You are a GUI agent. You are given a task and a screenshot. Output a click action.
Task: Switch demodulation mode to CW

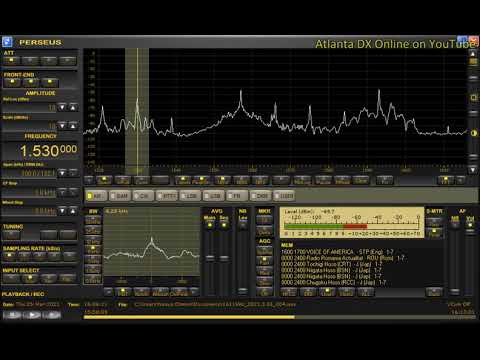tap(143, 196)
